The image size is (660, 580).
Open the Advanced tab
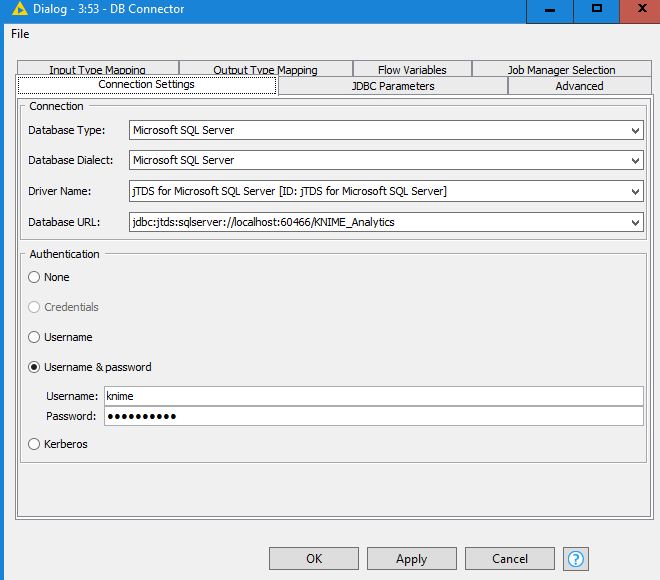[579, 86]
